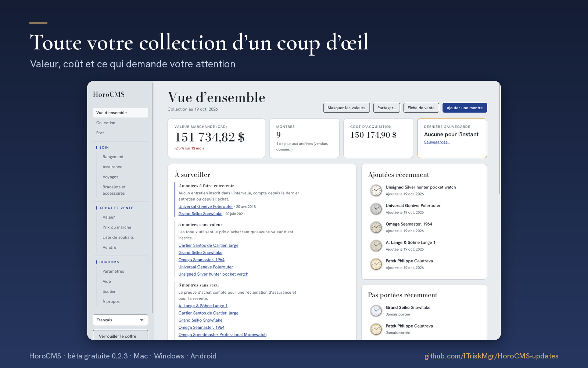Screen dimensions: 588x368
Task: Click the heading "2 montres à faire entretenir"
Action: point(206,186)
